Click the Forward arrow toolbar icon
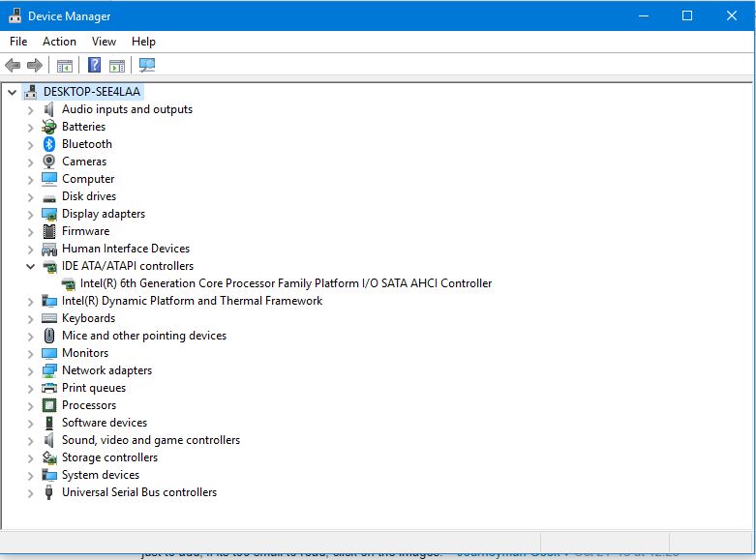This screenshot has height=560, width=756. [35, 65]
